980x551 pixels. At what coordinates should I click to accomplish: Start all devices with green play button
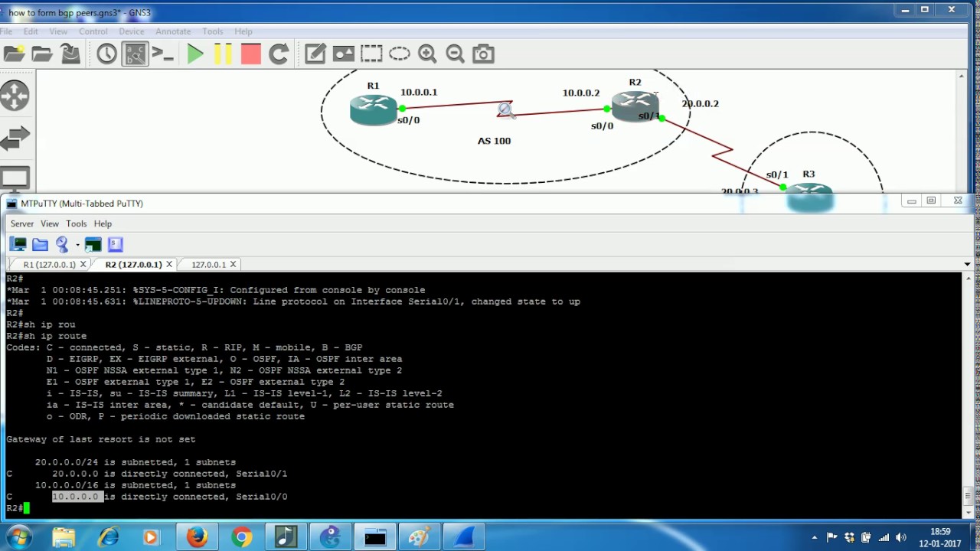click(x=195, y=54)
